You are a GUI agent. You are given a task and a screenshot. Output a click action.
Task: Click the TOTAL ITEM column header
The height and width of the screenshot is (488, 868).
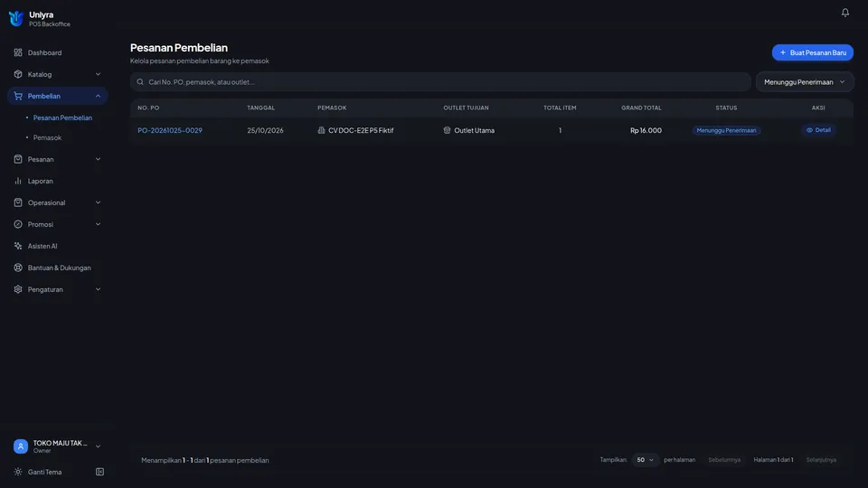[560, 108]
